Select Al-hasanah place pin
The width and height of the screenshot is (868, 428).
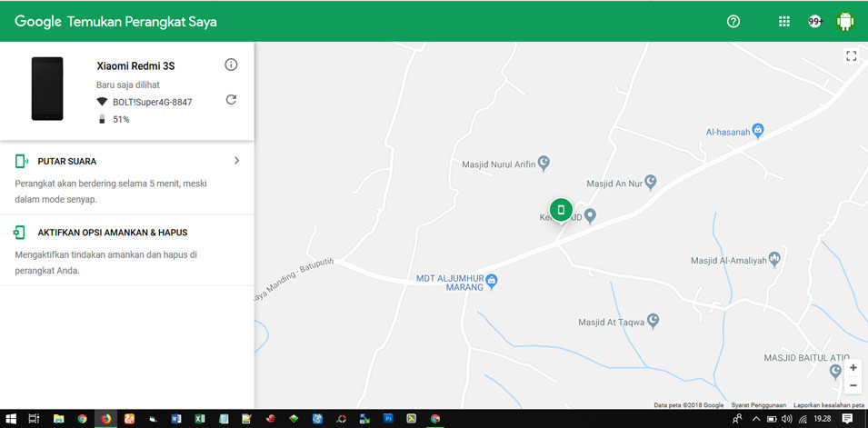(x=758, y=131)
